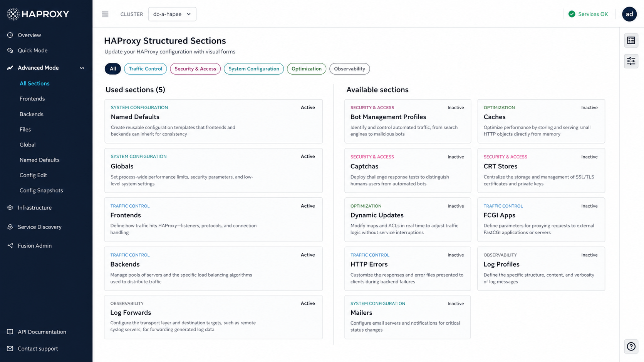Screen dimensions: 644x362
Task: Click the HAProxy logo
Action: (x=38, y=14)
